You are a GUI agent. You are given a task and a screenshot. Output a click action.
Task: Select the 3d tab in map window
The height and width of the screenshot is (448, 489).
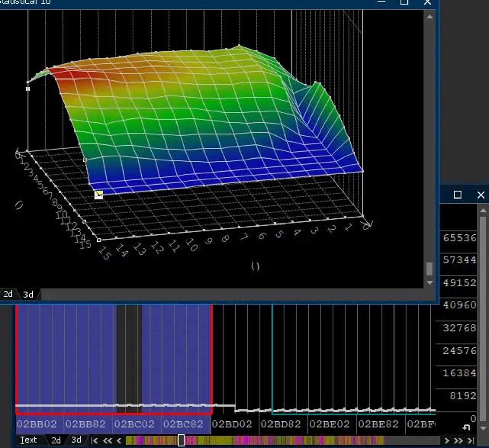[28, 295]
